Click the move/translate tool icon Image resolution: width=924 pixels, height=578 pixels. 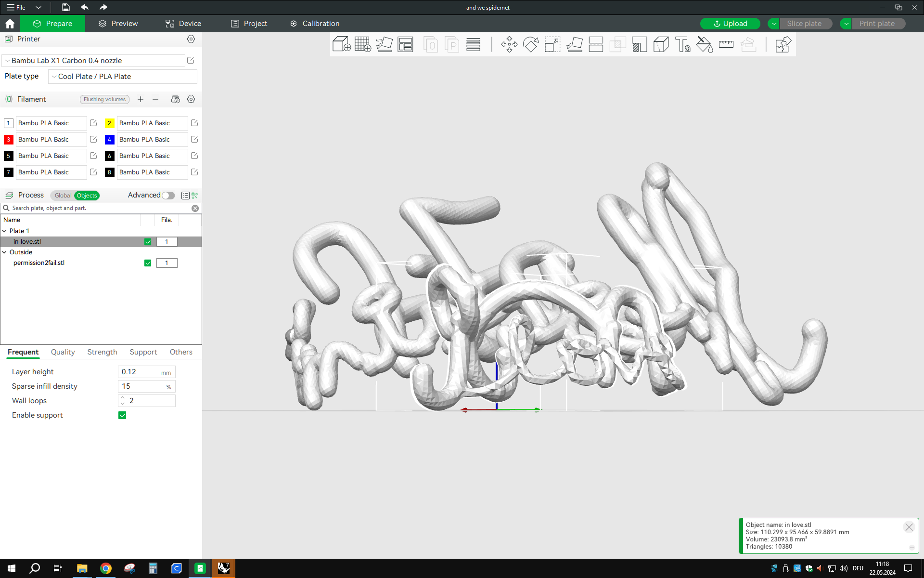[x=509, y=45]
